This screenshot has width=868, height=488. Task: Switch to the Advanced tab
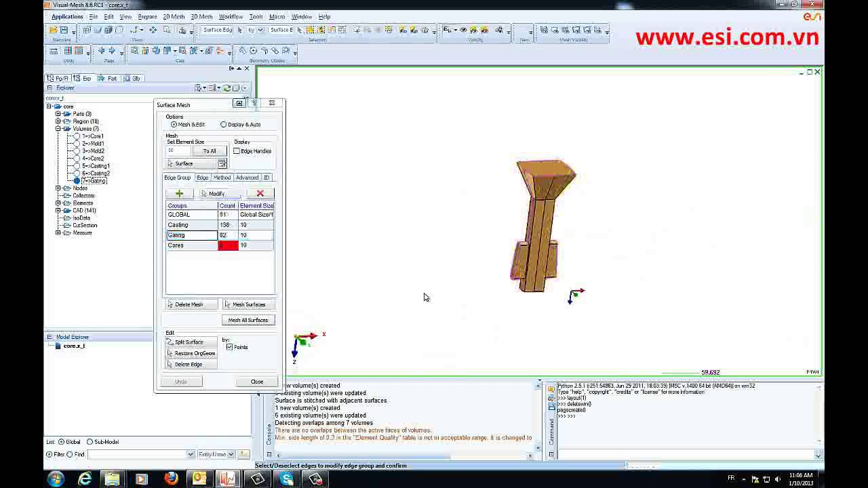[247, 178]
